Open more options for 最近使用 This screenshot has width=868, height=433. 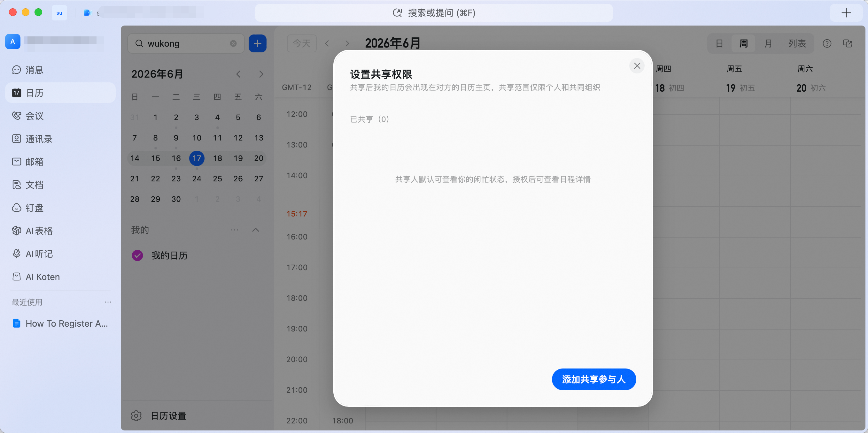coord(108,302)
